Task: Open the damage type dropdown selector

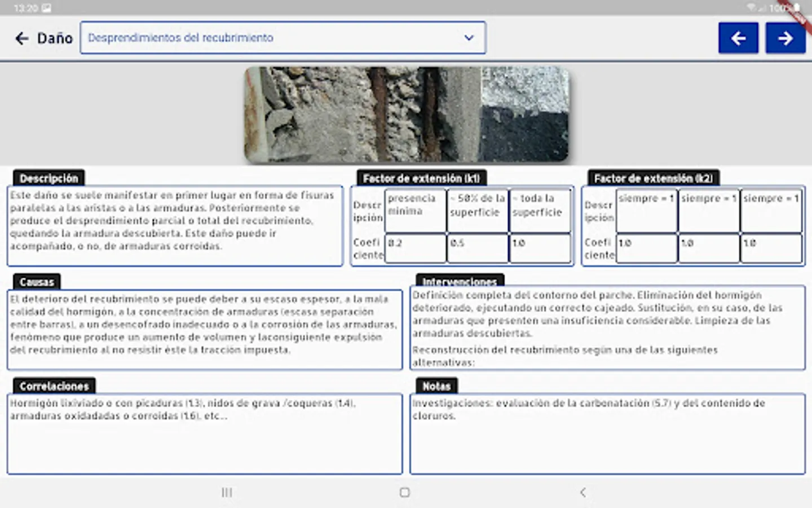Action: coord(282,38)
